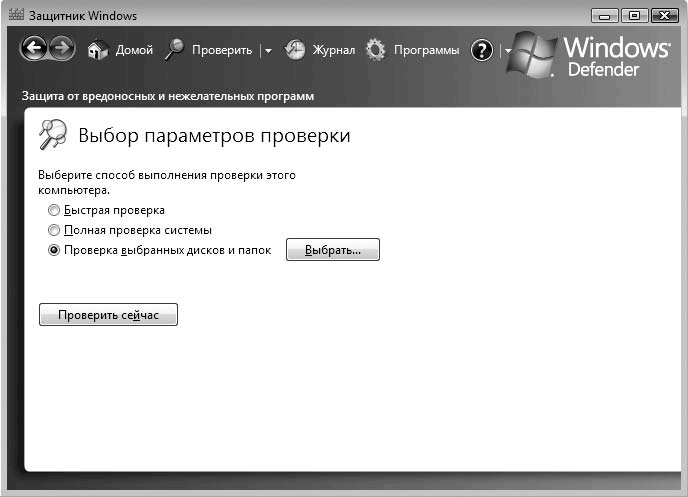Go to the Домой menu label
This screenshot has height=497, width=688.
click(x=134, y=50)
